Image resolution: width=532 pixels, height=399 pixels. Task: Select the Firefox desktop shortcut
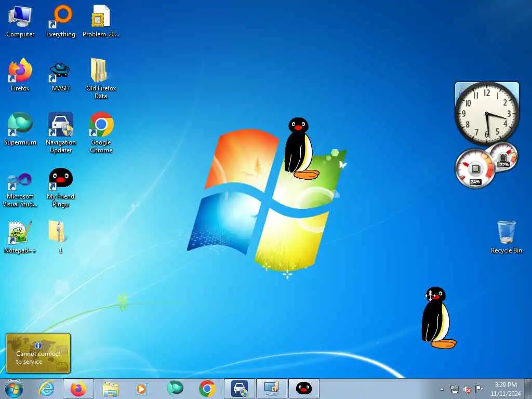tap(20, 75)
